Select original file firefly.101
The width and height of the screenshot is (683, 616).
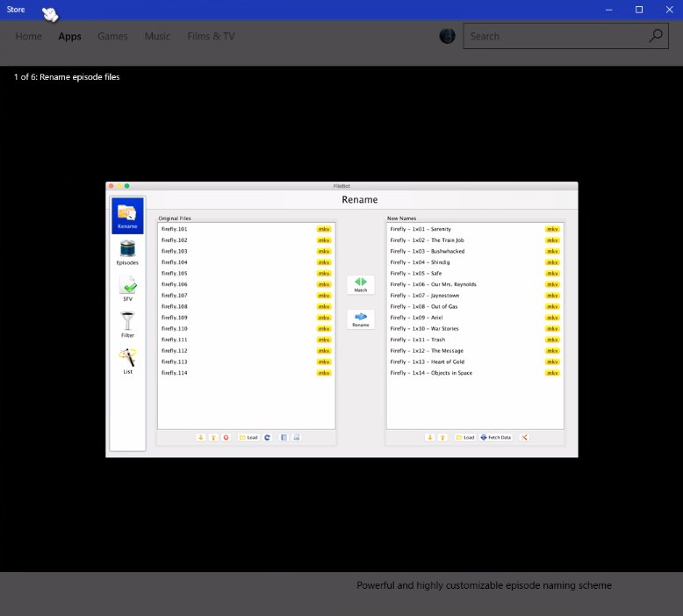coord(246,229)
